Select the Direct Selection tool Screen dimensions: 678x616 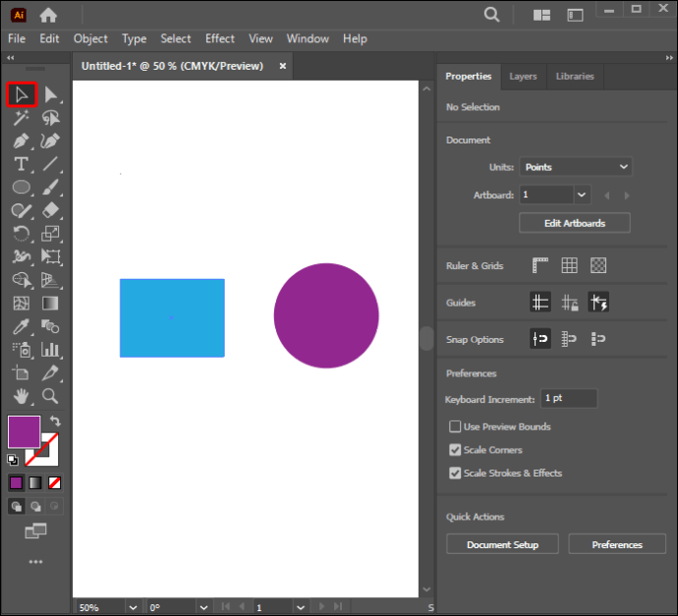[51, 94]
